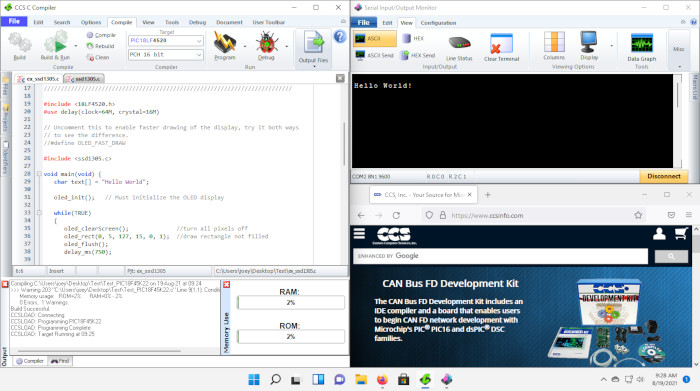Click the Program icon with lightning bolt
Viewport: 700px width, 391px height.
pos(225,46)
